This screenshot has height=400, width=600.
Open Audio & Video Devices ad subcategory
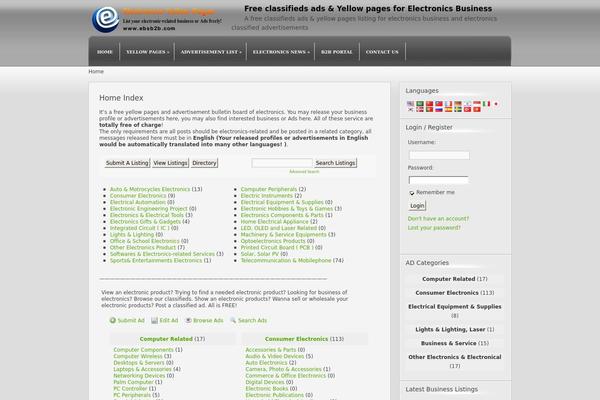pyautogui.click(x=275, y=356)
